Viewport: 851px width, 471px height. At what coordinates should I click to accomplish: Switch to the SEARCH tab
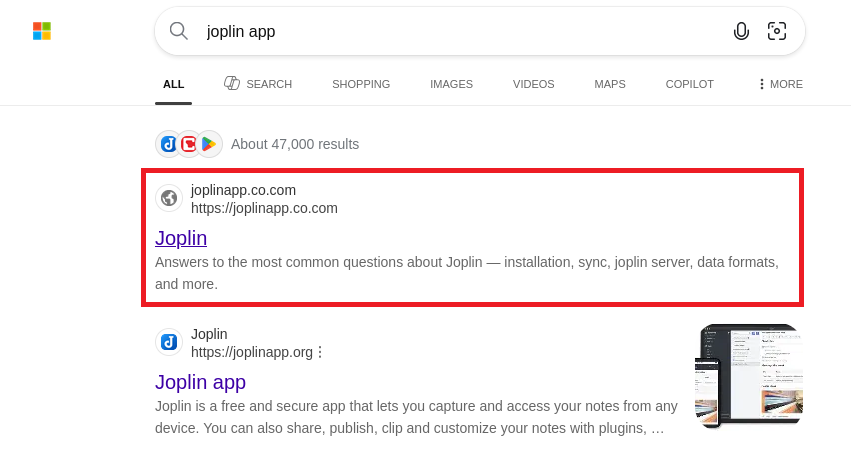point(258,84)
